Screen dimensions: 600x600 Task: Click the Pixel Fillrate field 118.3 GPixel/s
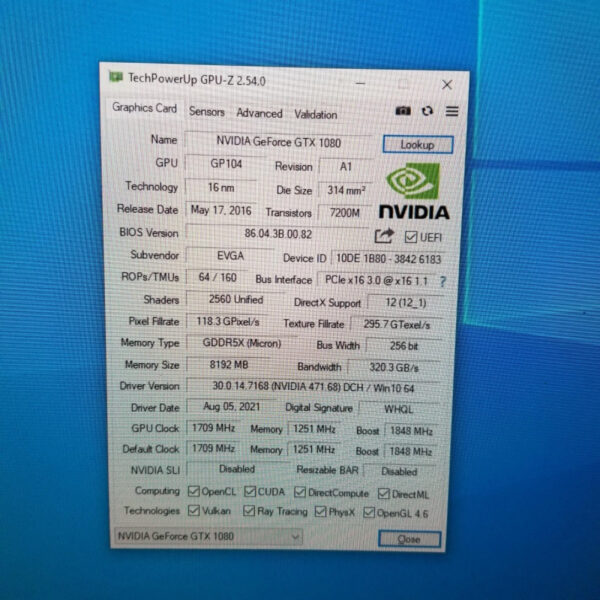tap(228, 321)
